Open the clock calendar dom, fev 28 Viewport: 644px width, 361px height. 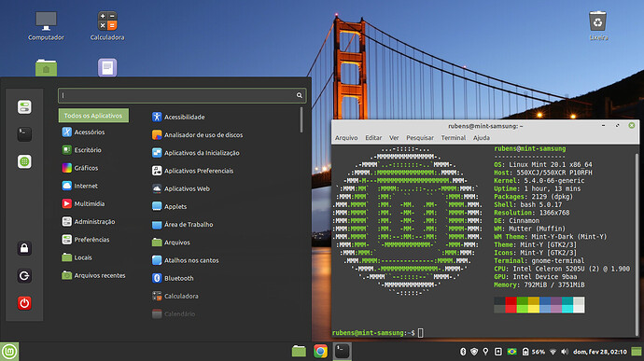(599, 352)
